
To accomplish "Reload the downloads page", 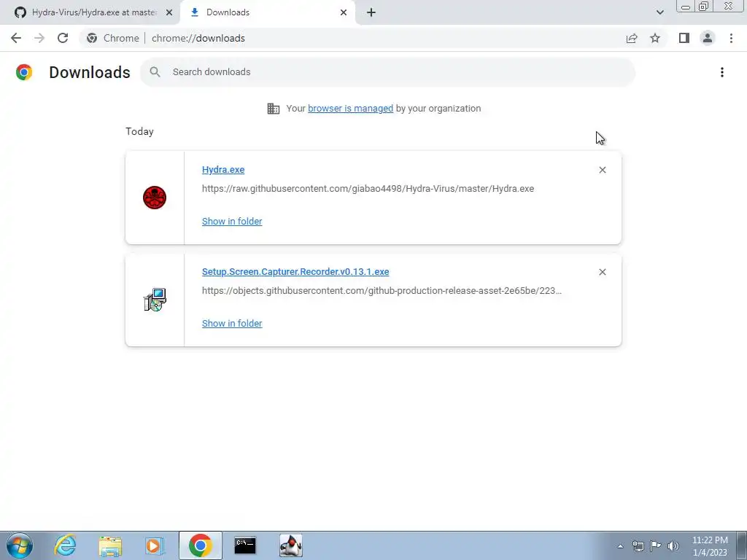I will click(x=63, y=38).
